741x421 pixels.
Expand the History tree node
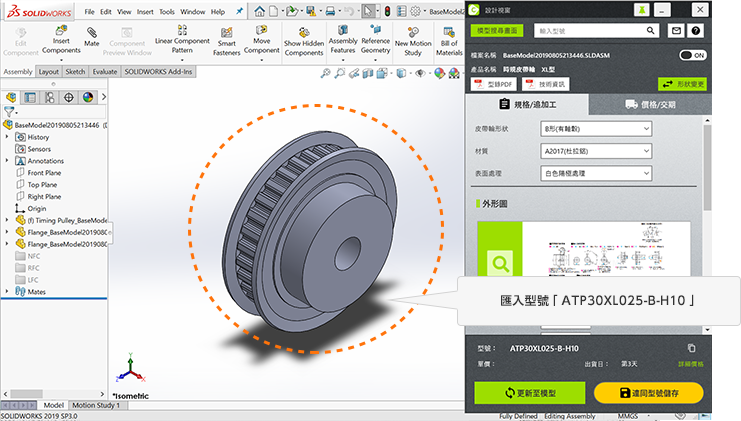(x=7, y=137)
